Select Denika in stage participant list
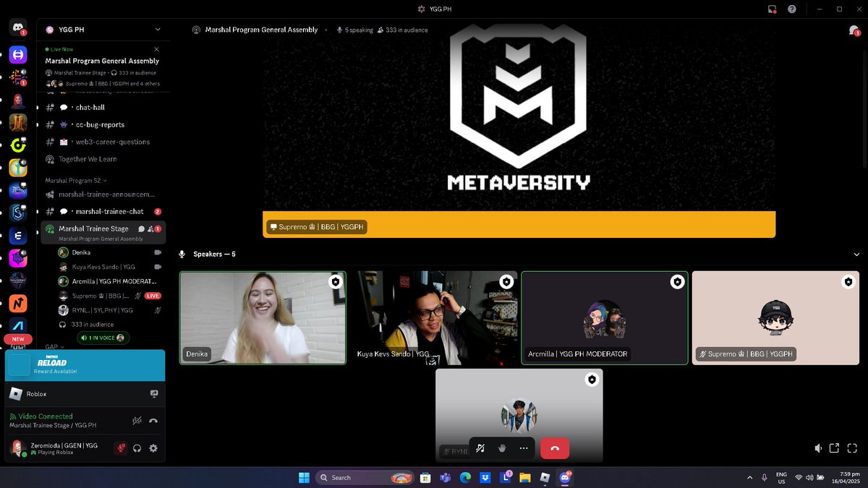 (110, 252)
